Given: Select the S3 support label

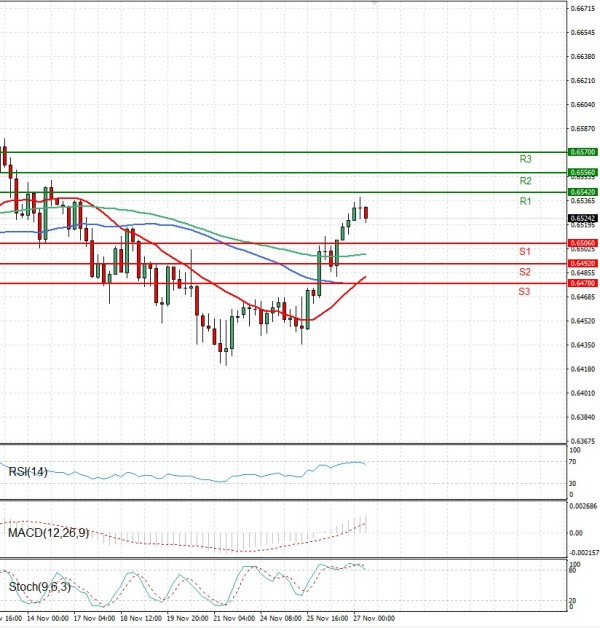Looking at the screenshot, I should 524,291.
